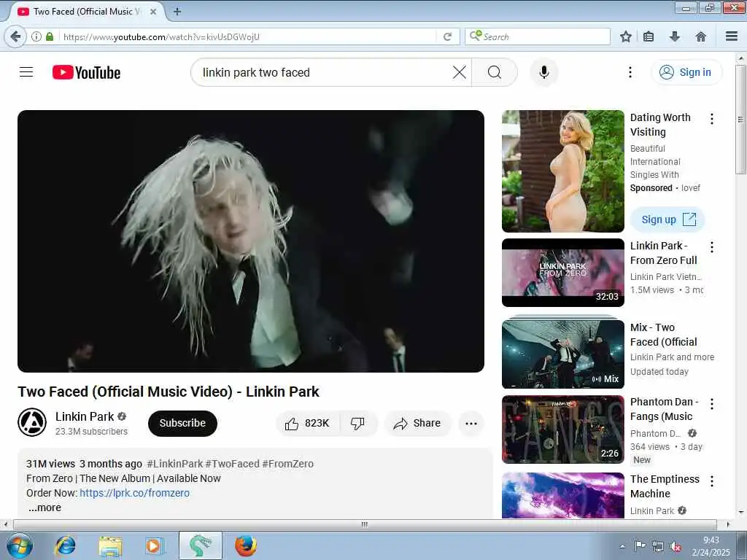Go to Firefox home page icon

[x=700, y=36]
